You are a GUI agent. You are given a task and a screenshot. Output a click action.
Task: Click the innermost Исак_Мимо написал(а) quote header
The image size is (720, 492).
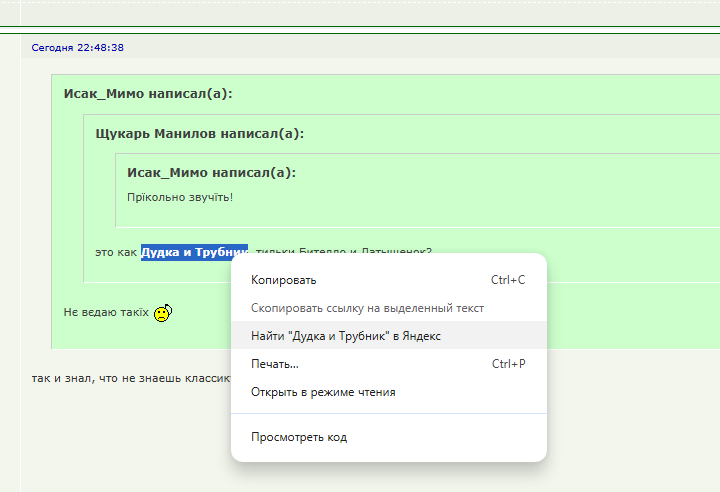tap(211, 172)
